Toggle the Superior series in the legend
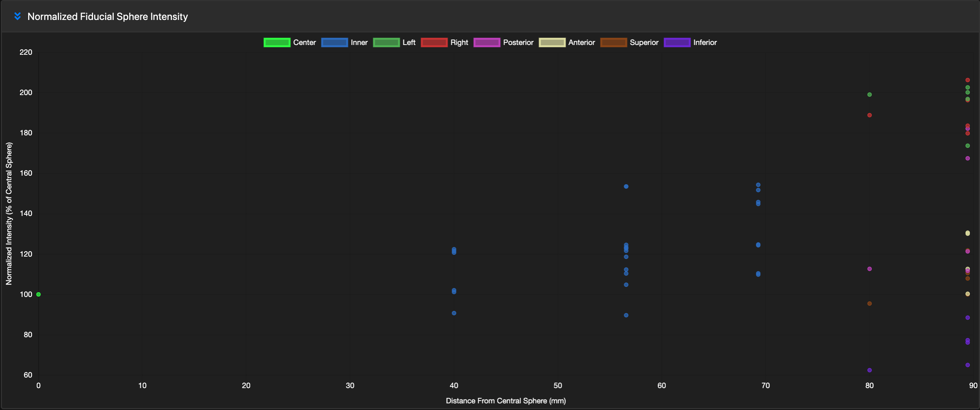This screenshot has height=410, width=980. pyautogui.click(x=613, y=42)
